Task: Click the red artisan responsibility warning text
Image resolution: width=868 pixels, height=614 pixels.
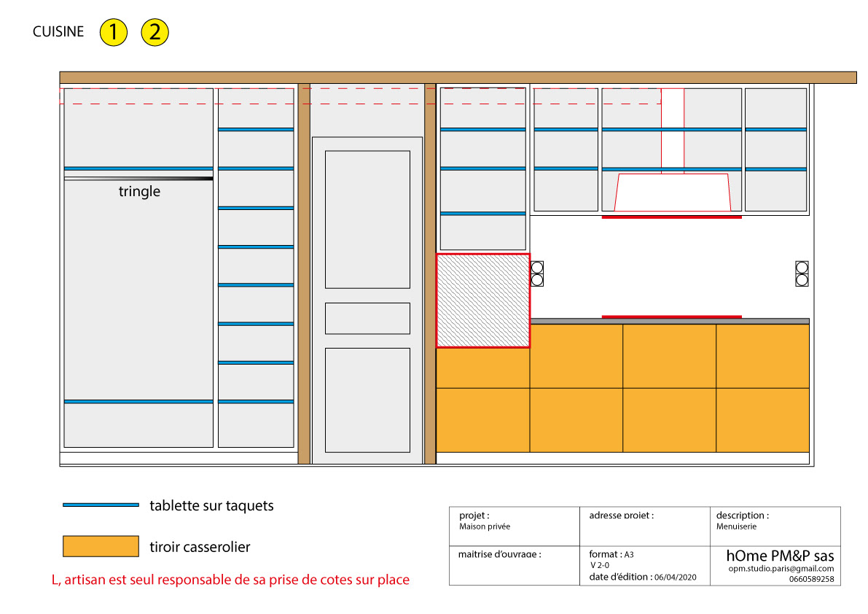Action: coord(231,580)
